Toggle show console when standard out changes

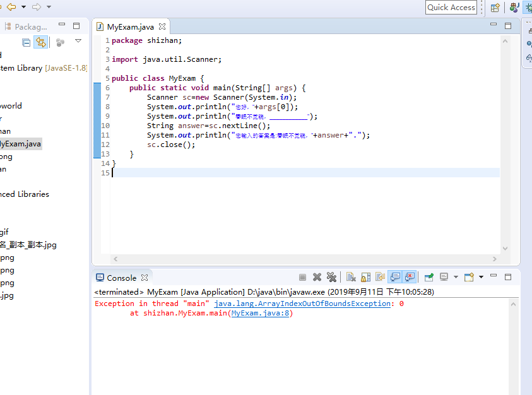coord(395,277)
